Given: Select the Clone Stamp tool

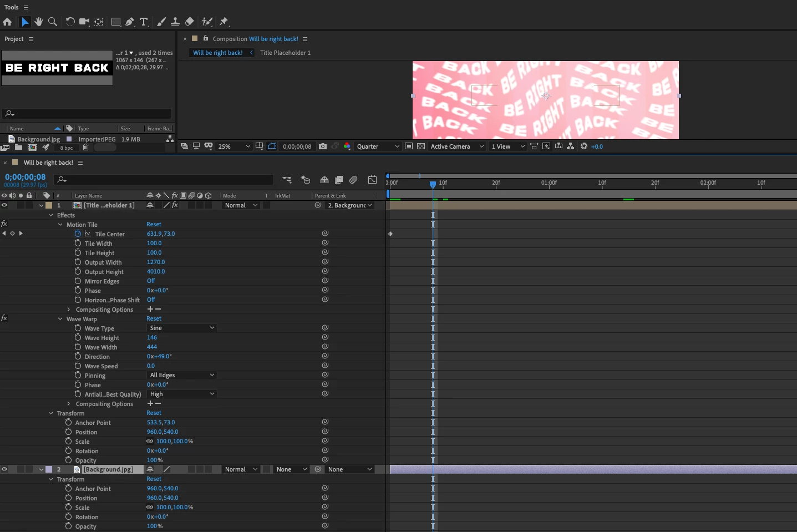Looking at the screenshot, I should [x=175, y=22].
